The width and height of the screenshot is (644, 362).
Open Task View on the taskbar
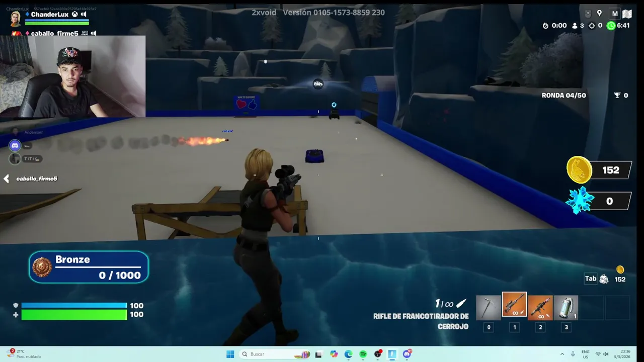point(318,354)
